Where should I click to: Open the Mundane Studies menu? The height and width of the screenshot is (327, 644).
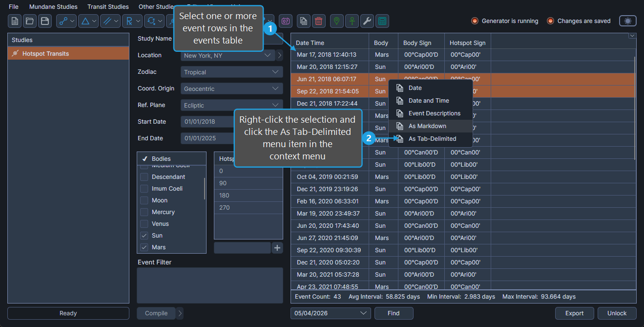[x=53, y=7]
